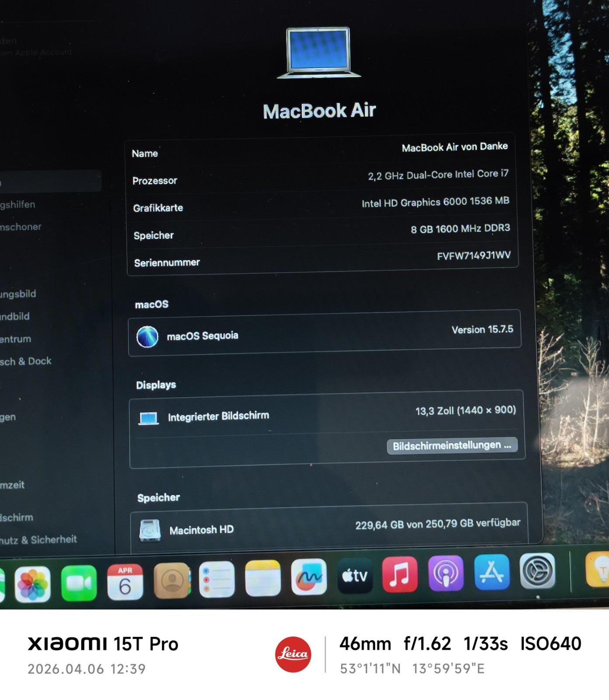
Task: Open Bildschirmeinstellungen display settings
Action: tap(452, 445)
